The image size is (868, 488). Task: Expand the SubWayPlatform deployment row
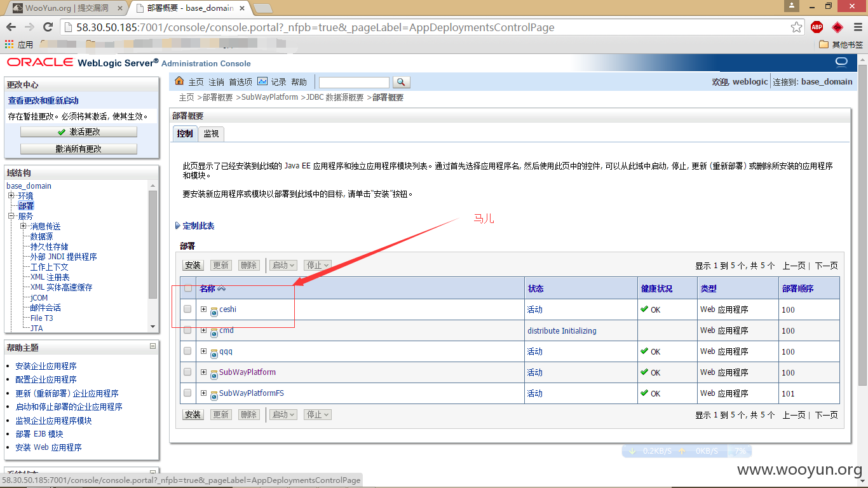click(x=203, y=372)
